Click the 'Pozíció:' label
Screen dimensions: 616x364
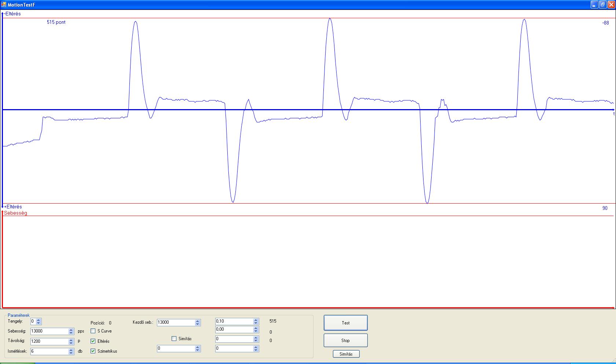click(98, 323)
